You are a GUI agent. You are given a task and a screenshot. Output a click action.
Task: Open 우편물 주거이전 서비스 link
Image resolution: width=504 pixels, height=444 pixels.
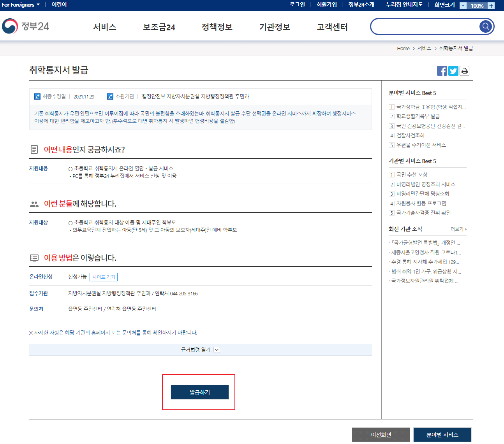[x=421, y=145]
